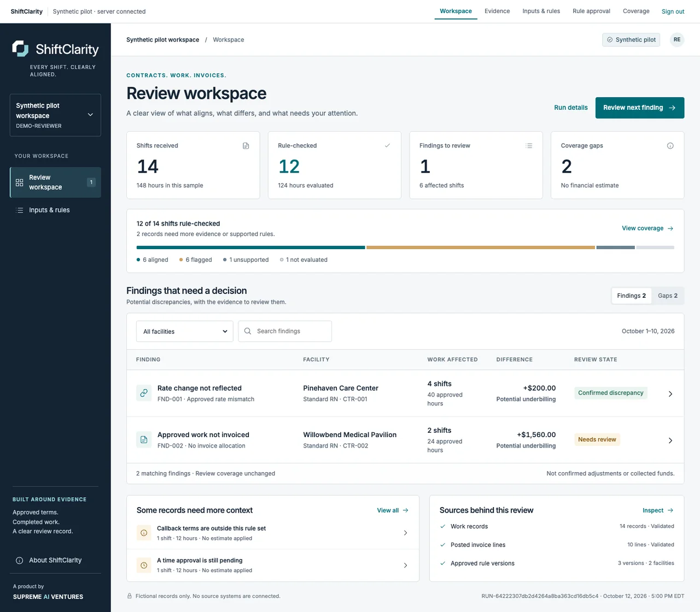Expand the Approved work not invoiced row chevron

pos(670,440)
